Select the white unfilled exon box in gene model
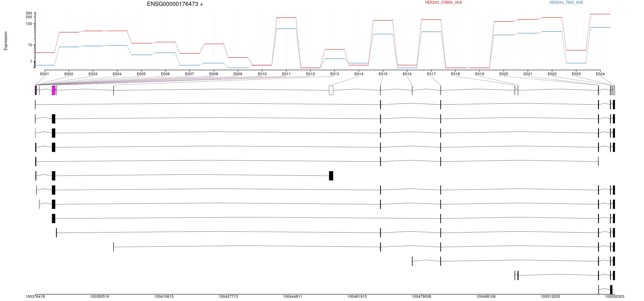 pyautogui.click(x=331, y=90)
